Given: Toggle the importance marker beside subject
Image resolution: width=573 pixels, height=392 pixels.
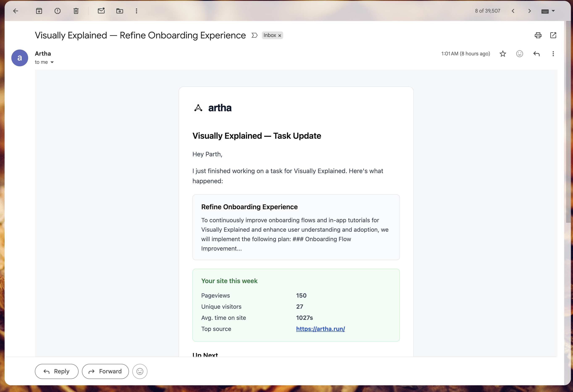Looking at the screenshot, I should click(254, 35).
